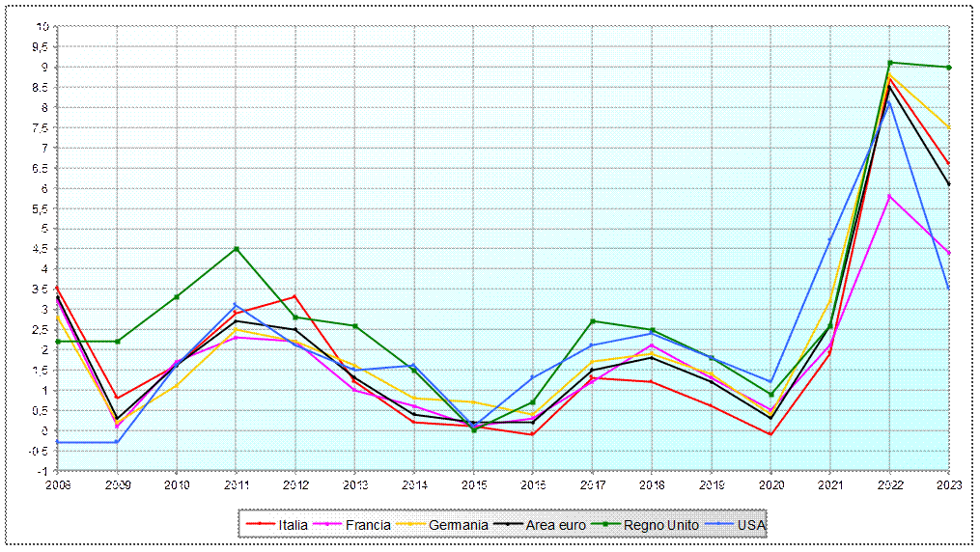The width and height of the screenshot is (980, 552).
Task: Click the blue USA data point for 2016
Action: (533, 377)
